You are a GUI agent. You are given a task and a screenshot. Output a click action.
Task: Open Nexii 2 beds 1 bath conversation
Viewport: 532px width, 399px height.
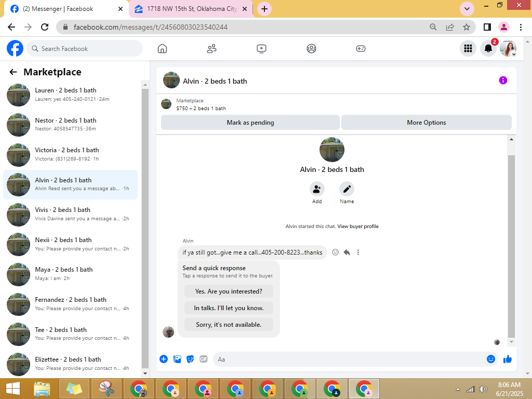[70, 244]
